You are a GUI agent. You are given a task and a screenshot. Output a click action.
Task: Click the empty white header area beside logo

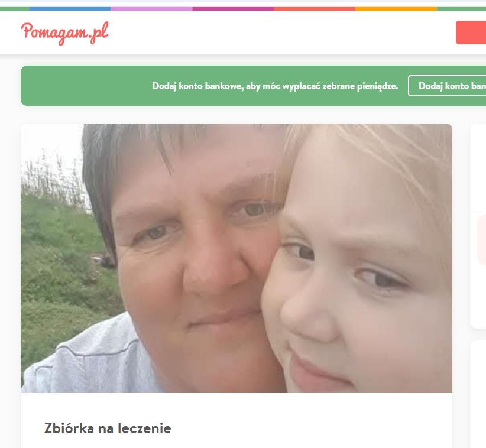(279, 33)
